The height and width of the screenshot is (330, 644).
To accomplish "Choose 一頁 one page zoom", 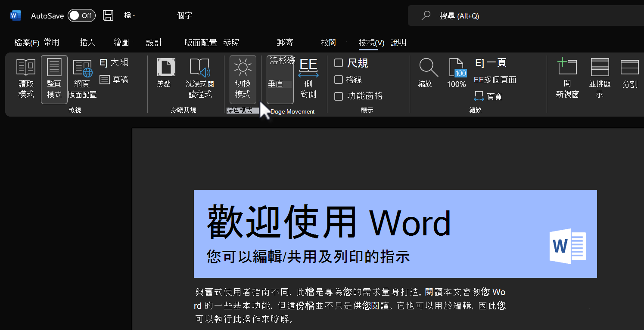I will coord(491,63).
